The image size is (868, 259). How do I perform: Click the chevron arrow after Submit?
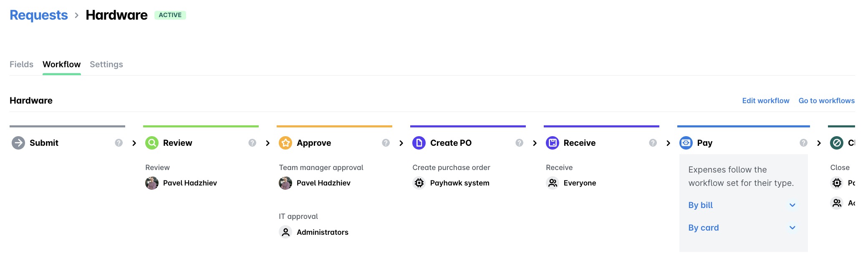[x=134, y=143]
